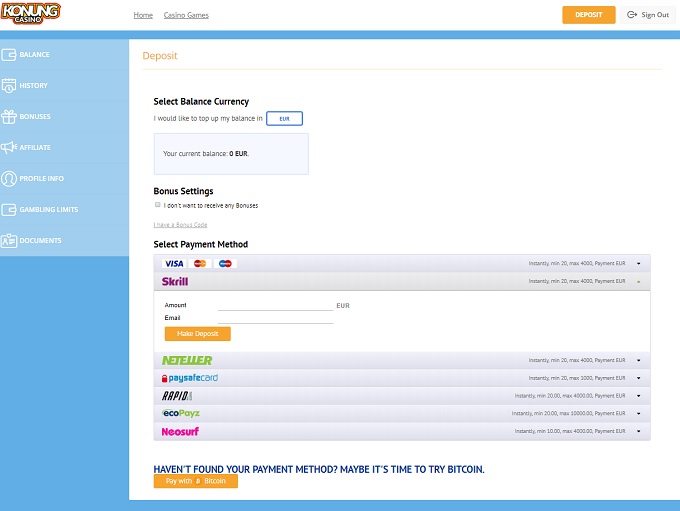The width and height of the screenshot is (680, 511).
Task: Expand the Neosurf payment row arrow
Action: pyautogui.click(x=638, y=432)
